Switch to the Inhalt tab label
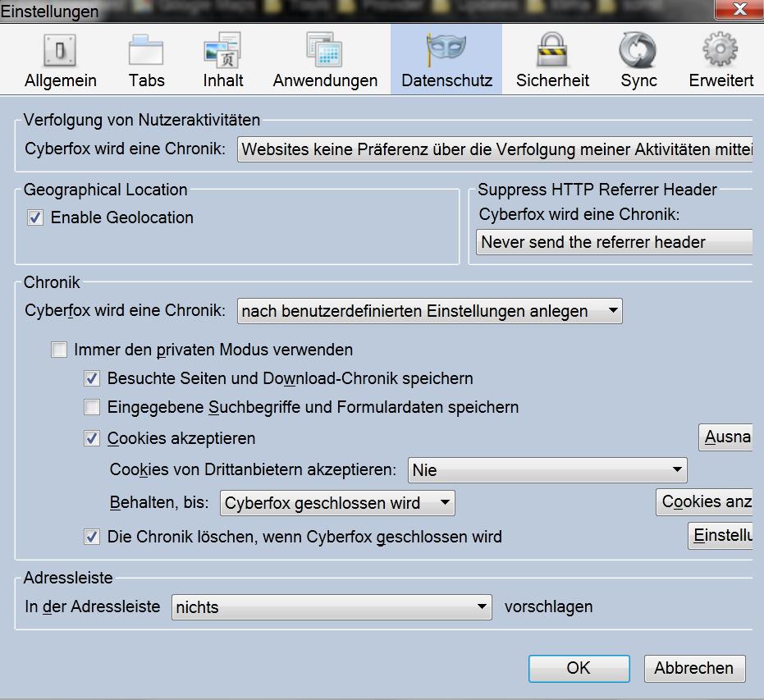 click(222, 80)
